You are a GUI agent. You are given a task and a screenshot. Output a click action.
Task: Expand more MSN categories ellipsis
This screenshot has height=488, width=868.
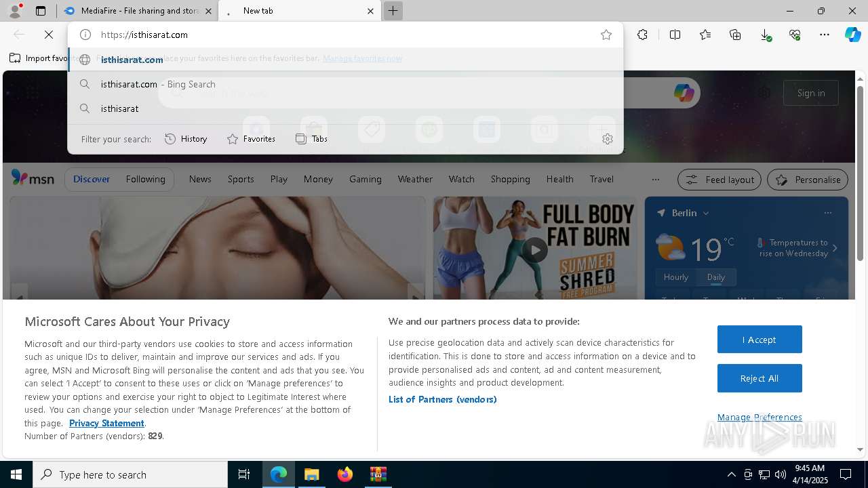pos(655,180)
